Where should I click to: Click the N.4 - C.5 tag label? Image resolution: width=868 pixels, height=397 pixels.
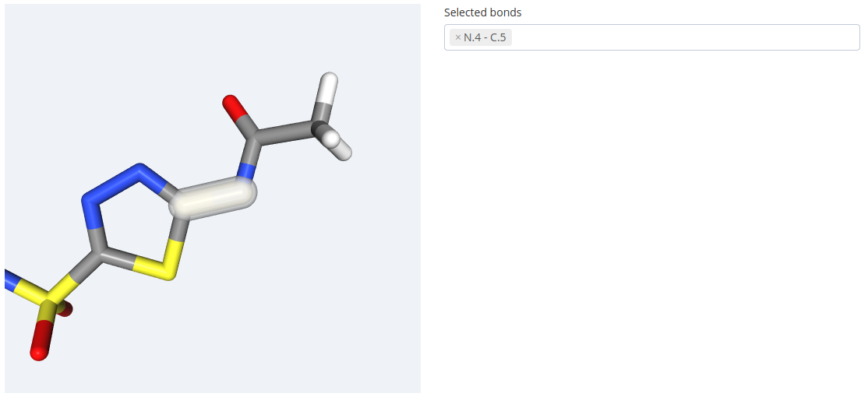tap(485, 37)
